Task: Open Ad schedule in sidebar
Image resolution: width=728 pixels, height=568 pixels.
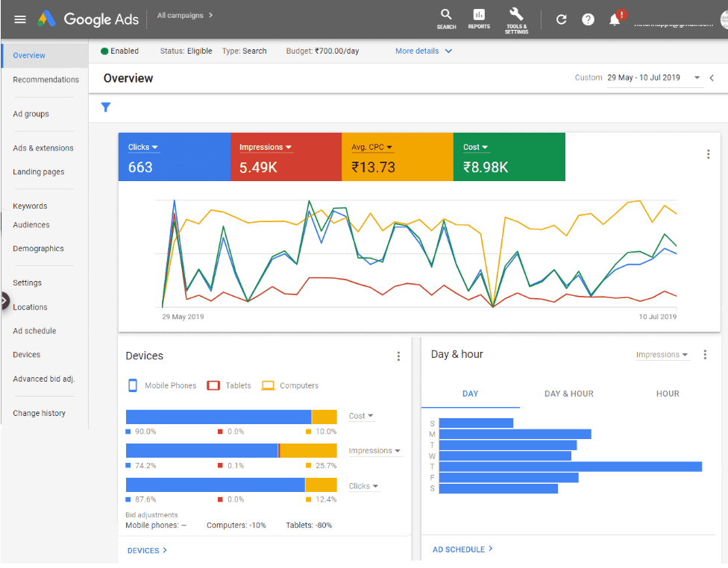Action: click(x=34, y=331)
